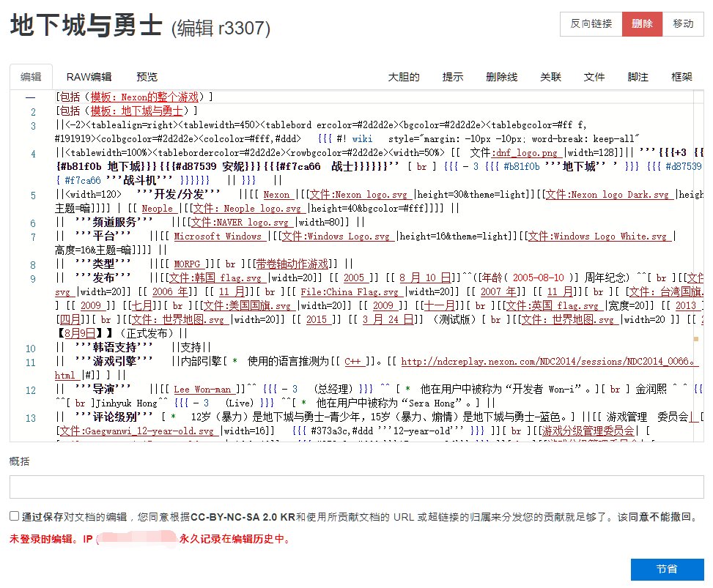Click the 带卷轴动作游戏 link

[x=292, y=264]
